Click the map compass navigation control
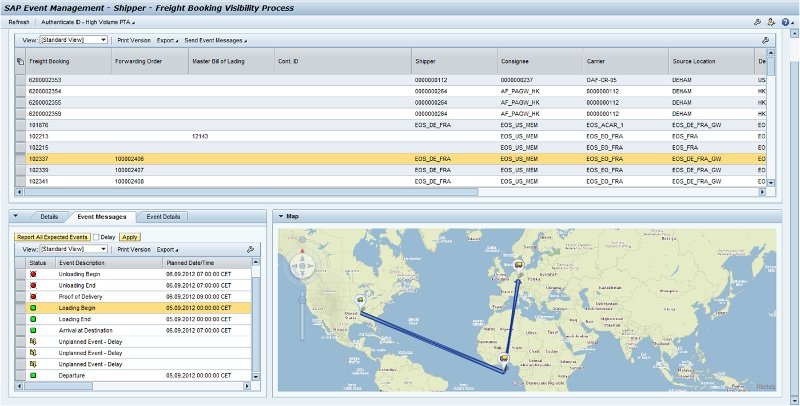 tap(303, 266)
